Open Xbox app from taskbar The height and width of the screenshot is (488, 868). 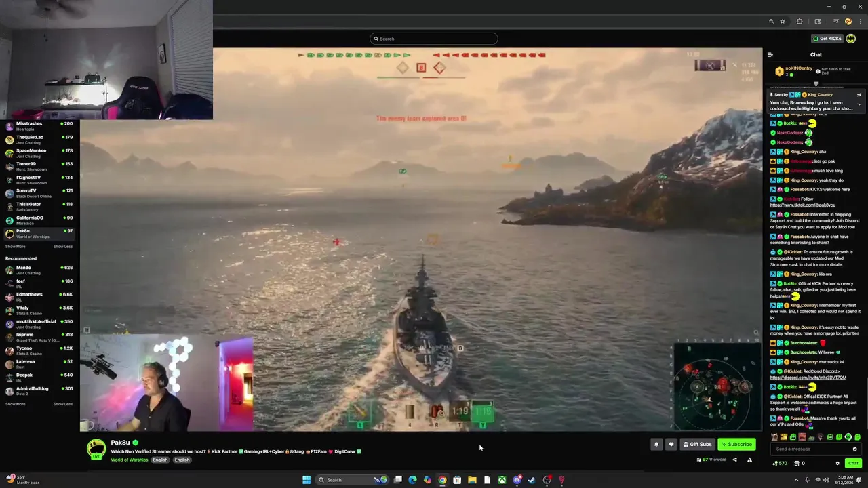(x=502, y=480)
